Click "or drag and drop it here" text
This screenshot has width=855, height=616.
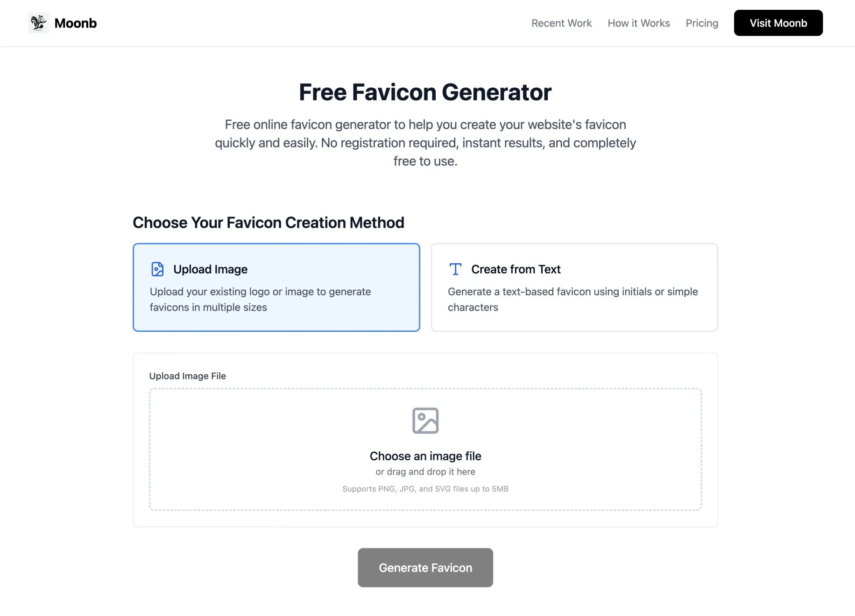coord(425,471)
